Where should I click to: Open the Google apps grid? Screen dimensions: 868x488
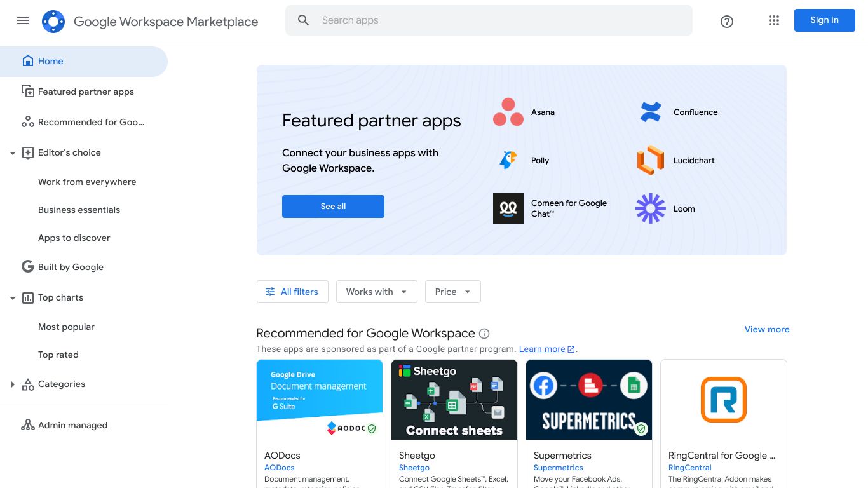(x=773, y=20)
